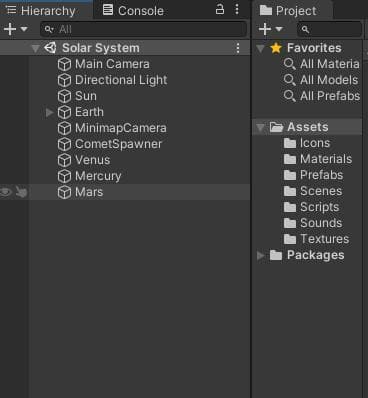Image resolution: width=368 pixels, height=398 pixels.
Task: Toggle the Hierarchy panel lock
Action: (220, 9)
